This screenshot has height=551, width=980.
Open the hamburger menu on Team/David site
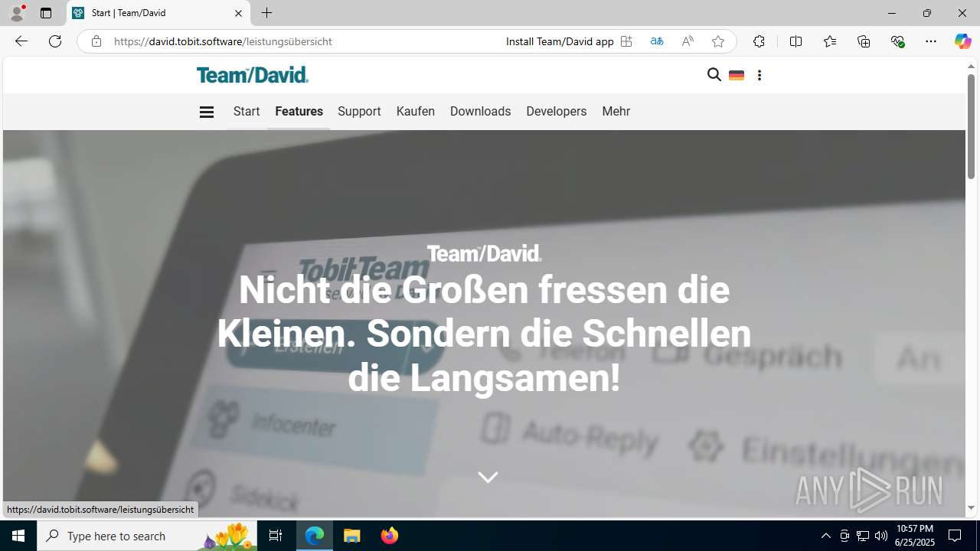206,112
